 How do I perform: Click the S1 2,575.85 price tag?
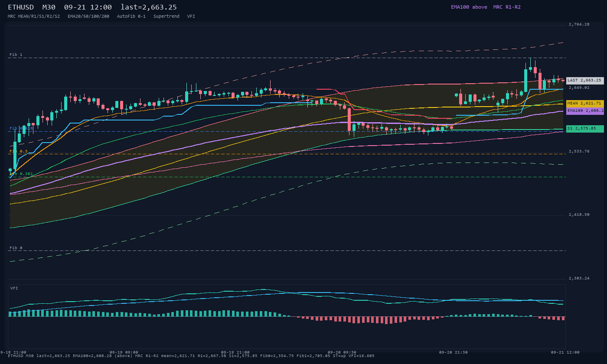tap(585, 129)
